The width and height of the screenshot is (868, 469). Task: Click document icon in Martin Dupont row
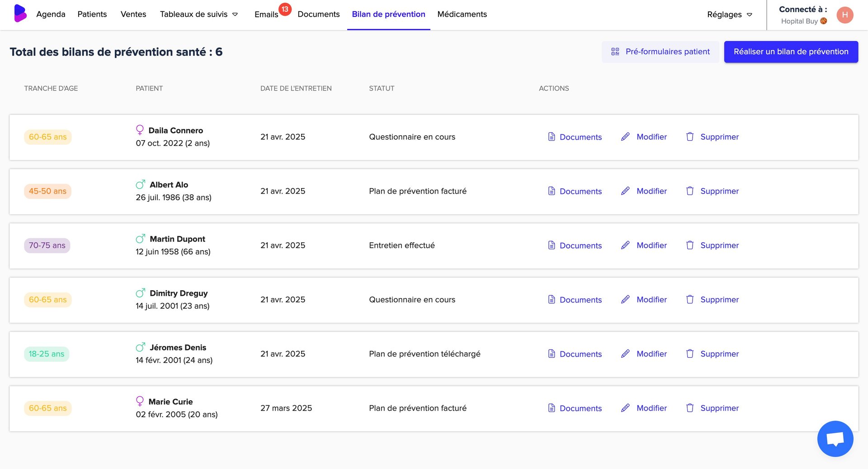click(x=552, y=245)
